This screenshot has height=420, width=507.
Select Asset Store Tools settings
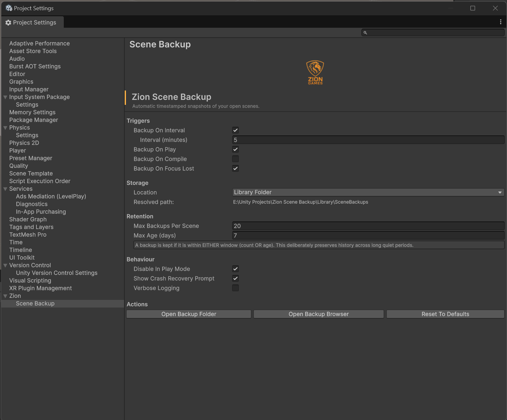[33, 51]
